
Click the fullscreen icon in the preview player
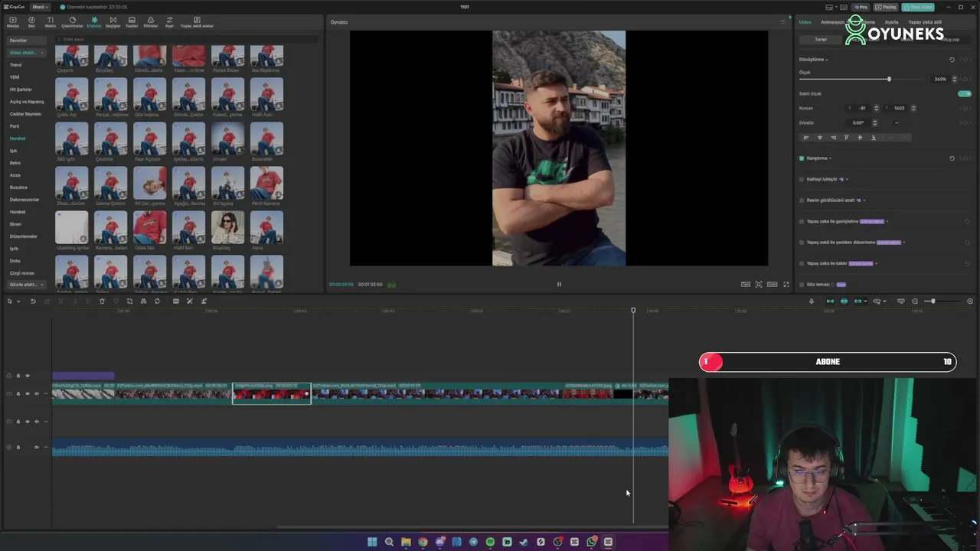[x=786, y=285]
